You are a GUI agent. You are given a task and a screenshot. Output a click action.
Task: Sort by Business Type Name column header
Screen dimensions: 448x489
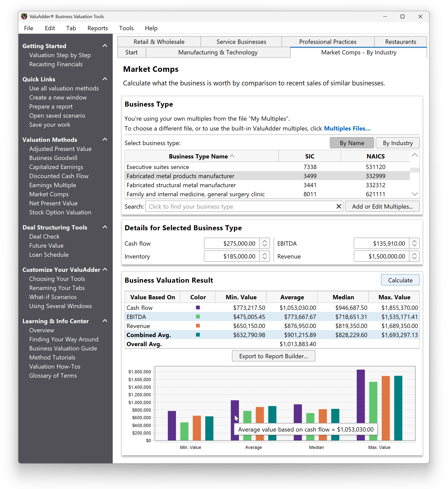(201, 156)
